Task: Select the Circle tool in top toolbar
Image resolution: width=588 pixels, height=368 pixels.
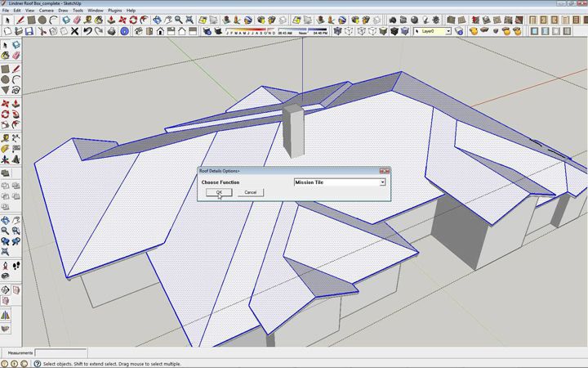Action: (x=42, y=20)
